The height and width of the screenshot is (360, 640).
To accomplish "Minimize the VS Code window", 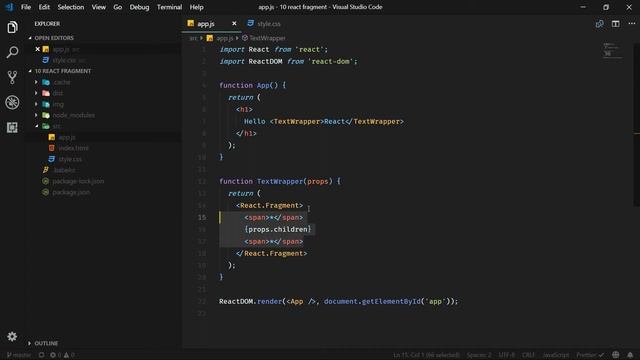I will pyautogui.click(x=583, y=7).
